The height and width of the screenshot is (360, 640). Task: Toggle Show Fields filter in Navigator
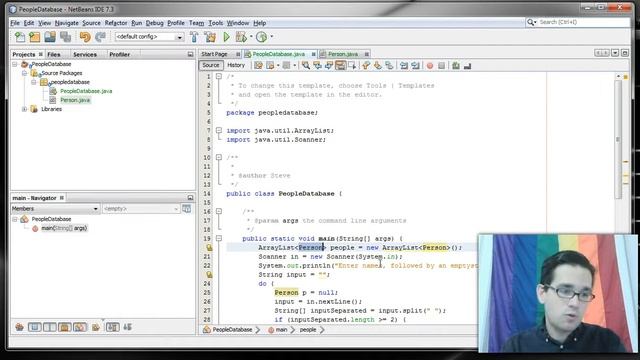(35, 327)
